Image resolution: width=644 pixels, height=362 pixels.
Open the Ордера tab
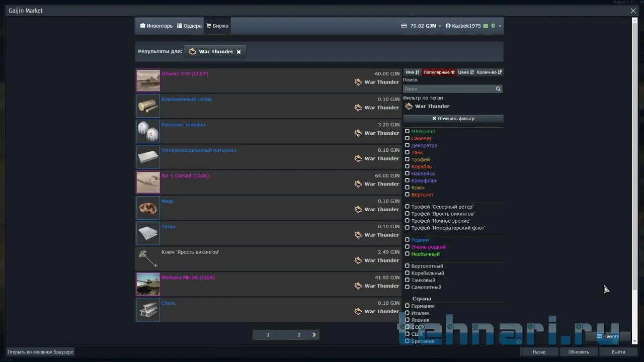[189, 26]
